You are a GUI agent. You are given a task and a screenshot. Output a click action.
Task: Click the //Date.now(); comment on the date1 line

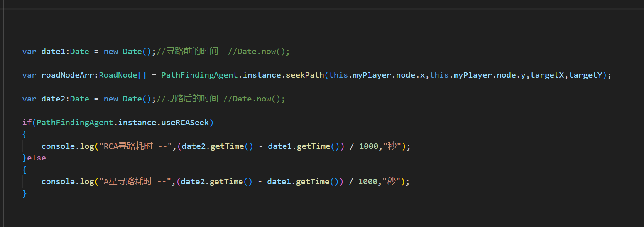[x=259, y=52]
